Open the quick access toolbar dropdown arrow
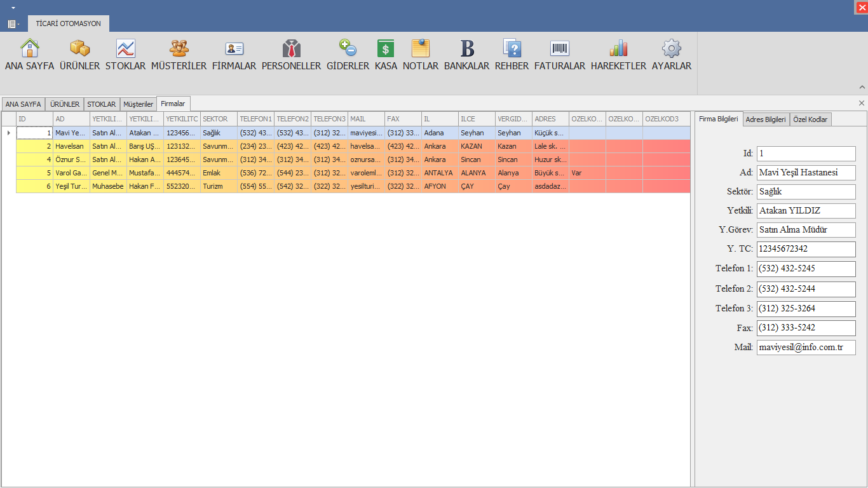This screenshot has width=868, height=488. tap(13, 8)
